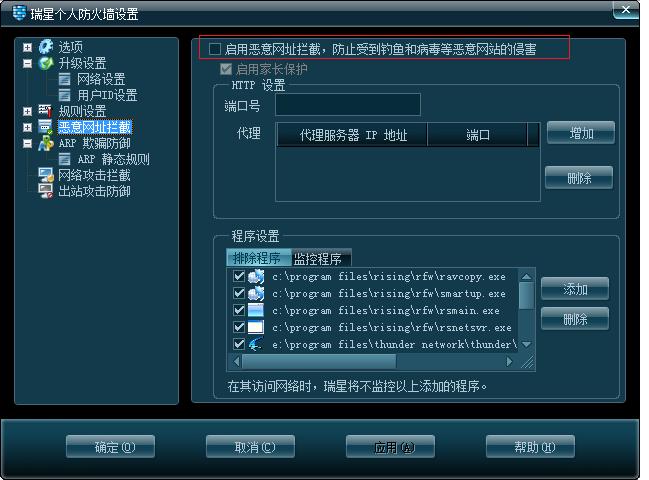
Task: Expand the 选项 tree node
Action: [x=27, y=47]
